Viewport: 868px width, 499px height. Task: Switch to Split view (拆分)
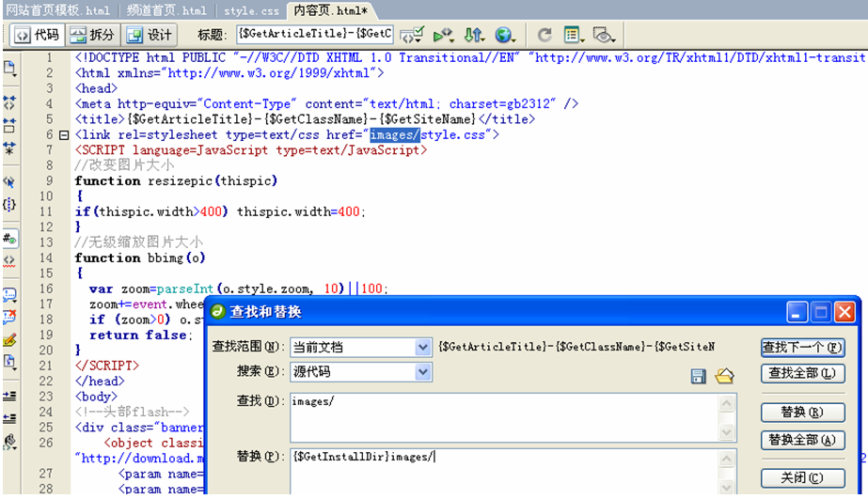pyautogui.click(x=92, y=35)
